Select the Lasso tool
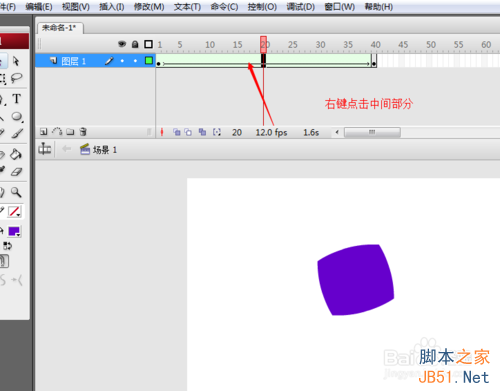This screenshot has height=391, width=500. (x=16, y=78)
